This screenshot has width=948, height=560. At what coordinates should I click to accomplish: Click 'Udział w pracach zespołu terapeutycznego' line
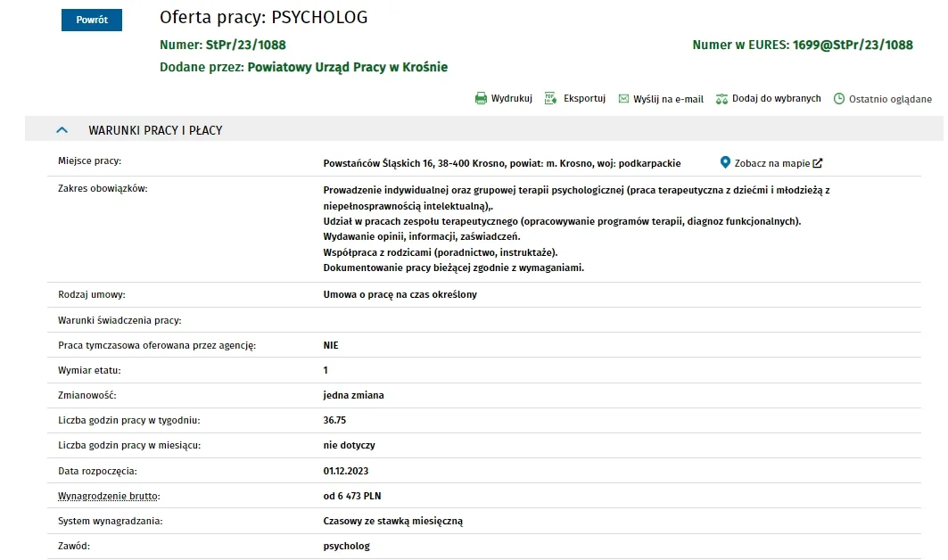(562, 221)
